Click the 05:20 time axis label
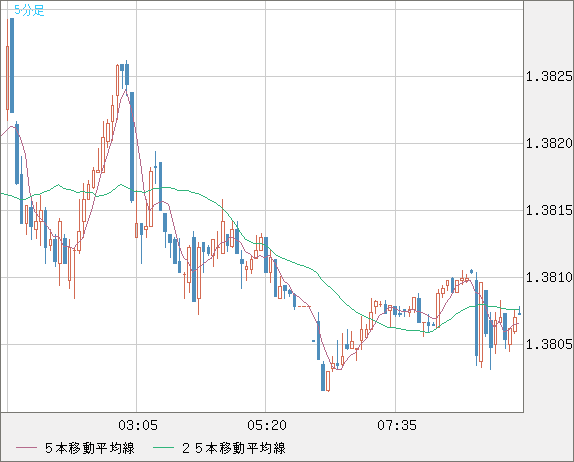574x462 pixels. point(267,425)
